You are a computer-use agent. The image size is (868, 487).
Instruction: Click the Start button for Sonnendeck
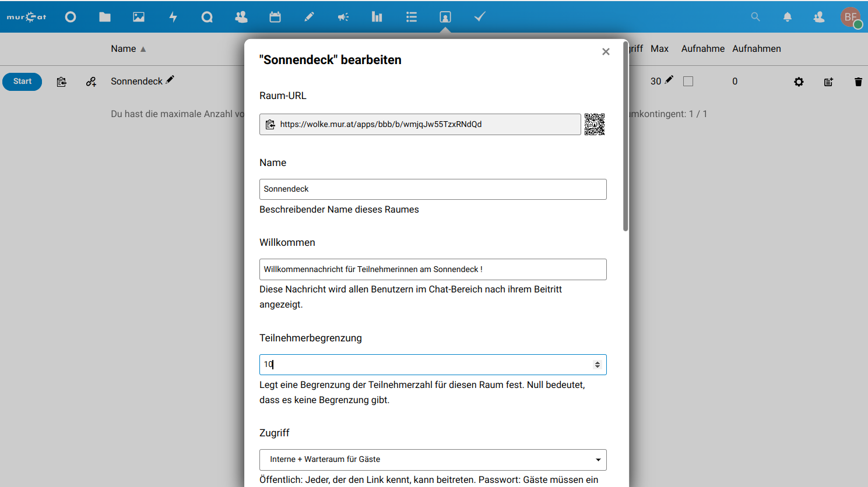coord(22,82)
